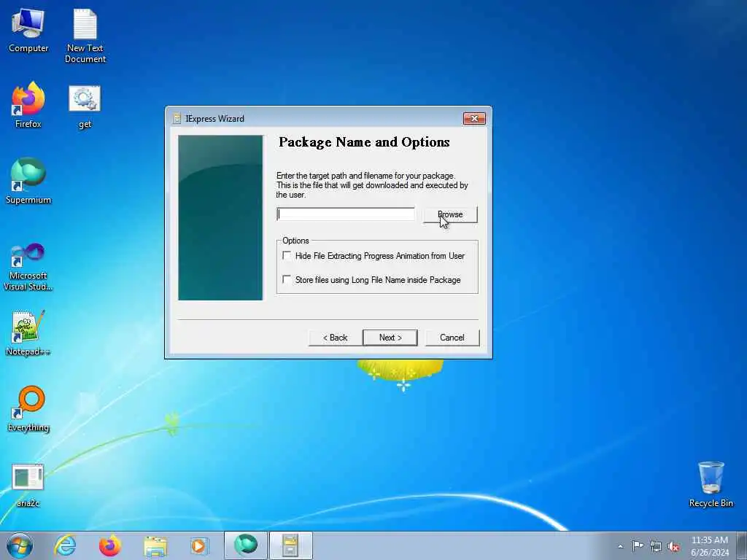This screenshot has width=747, height=560.
Task: Select the 'get' batch file icon
Action: coord(85,106)
